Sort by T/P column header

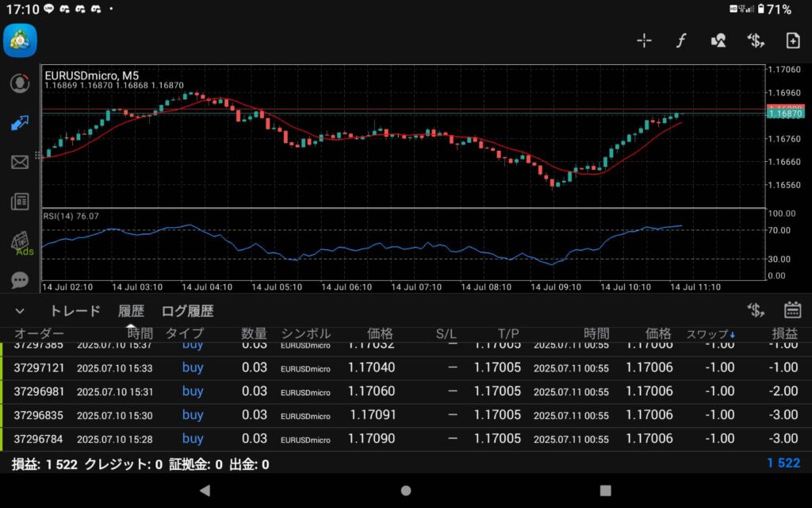[x=508, y=334]
